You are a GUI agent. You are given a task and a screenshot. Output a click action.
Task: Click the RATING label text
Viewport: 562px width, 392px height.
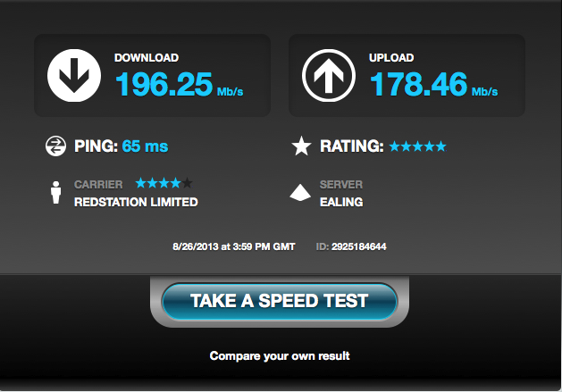[x=352, y=146]
